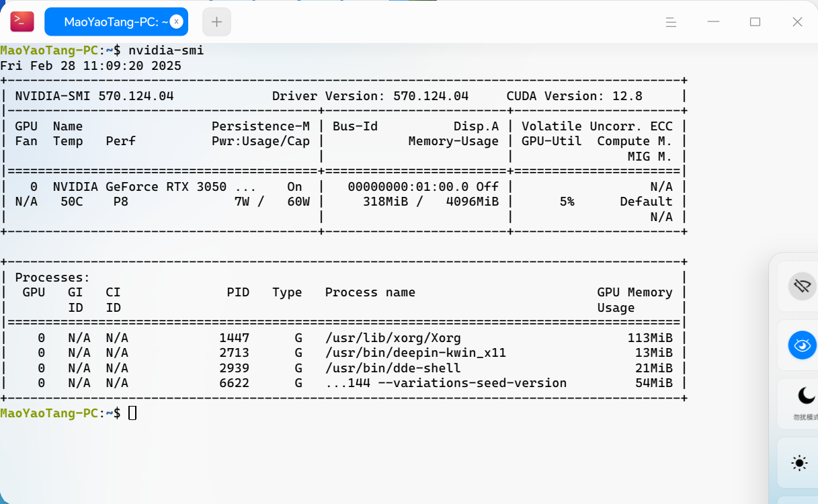Click the 54MiB GPU memory value
The width and height of the screenshot is (818, 504).
point(654,383)
